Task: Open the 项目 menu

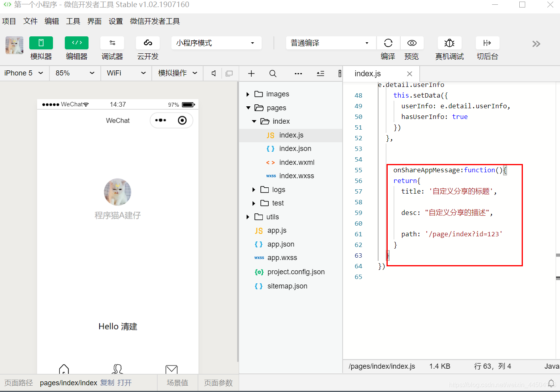Action: pyautogui.click(x=9, y=21)
